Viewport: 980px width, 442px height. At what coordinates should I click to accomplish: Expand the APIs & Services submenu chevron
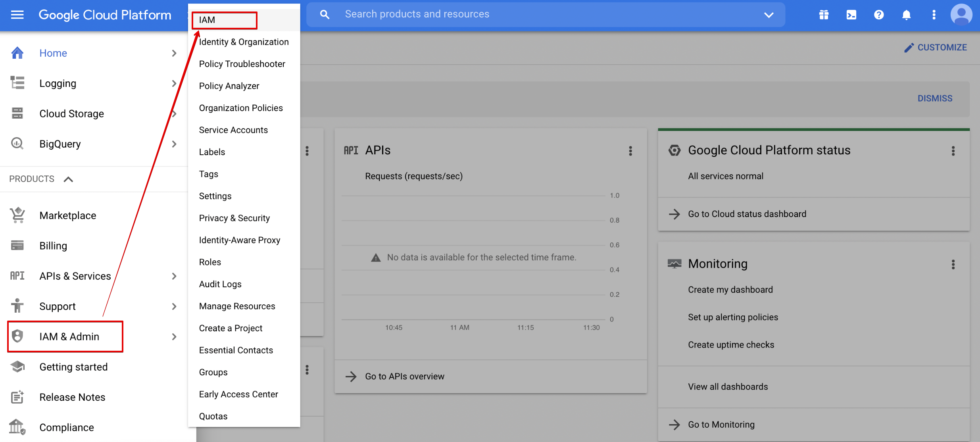coord(174,276)
